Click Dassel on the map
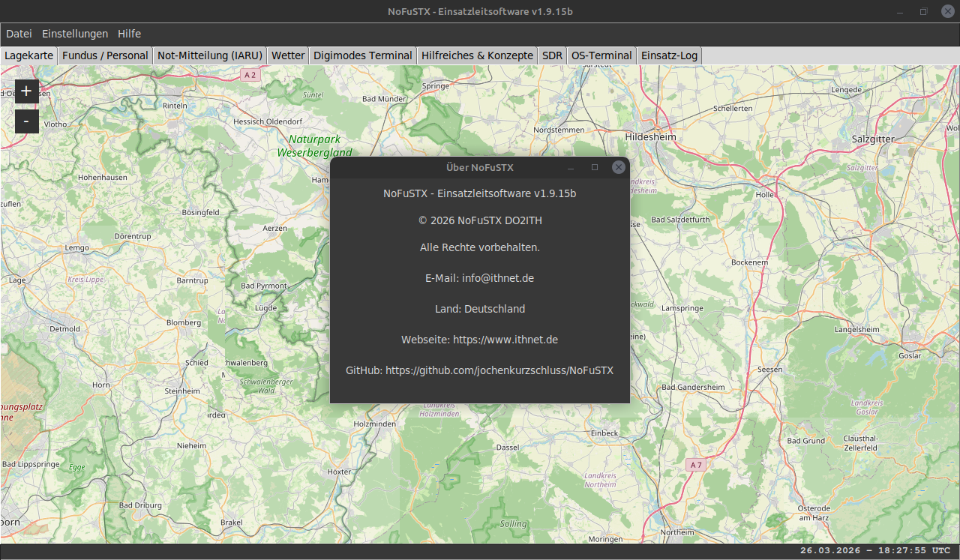The height and width of the screenshot is (560, 960). 508,448
